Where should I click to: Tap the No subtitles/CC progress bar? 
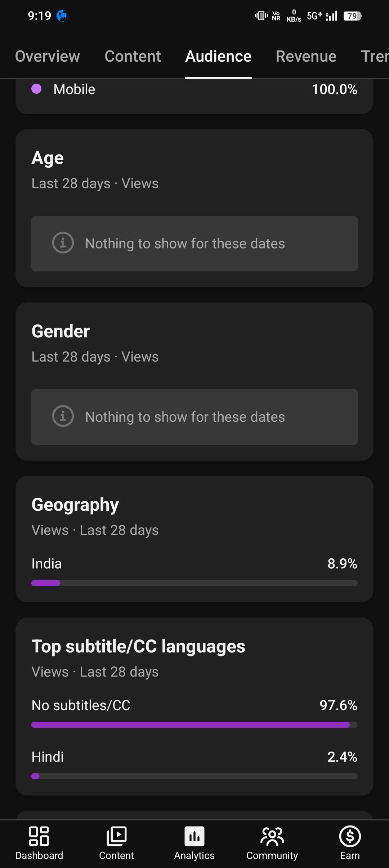tap(194, 725)
